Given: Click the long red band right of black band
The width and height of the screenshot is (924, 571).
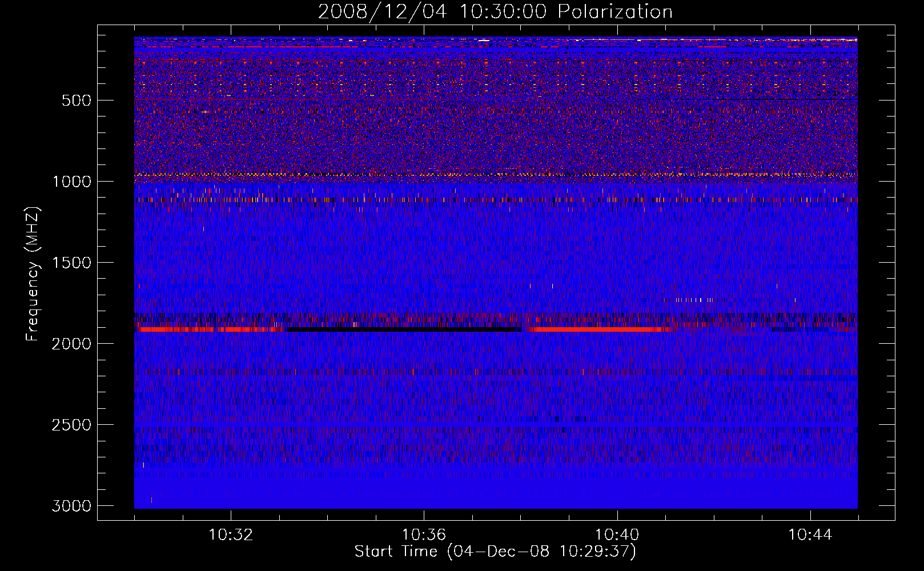Looking at the screenshot, I should (x=600, y=329).
